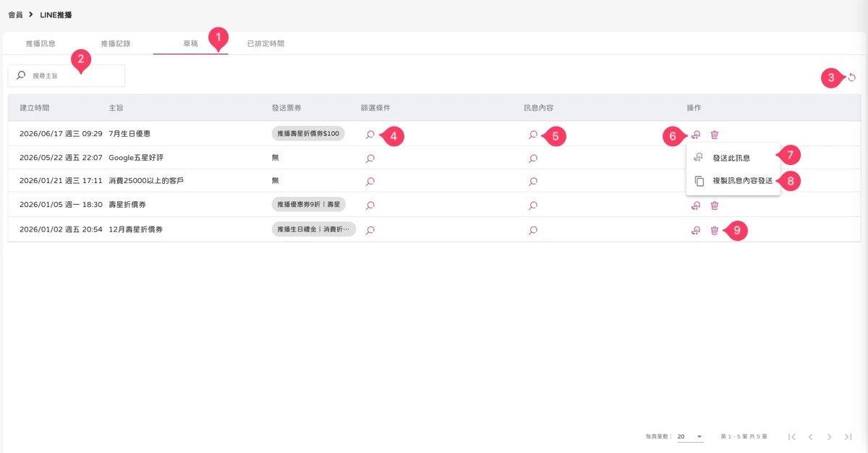Select the 草稿 tab
Image resolution: width=868 pixels, height=453 pixels.
[190, 43]
